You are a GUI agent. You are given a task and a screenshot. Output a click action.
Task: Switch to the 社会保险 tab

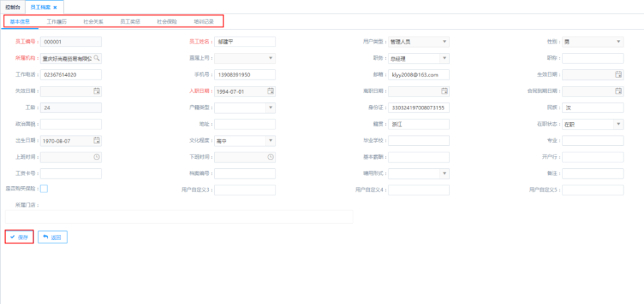167,22
